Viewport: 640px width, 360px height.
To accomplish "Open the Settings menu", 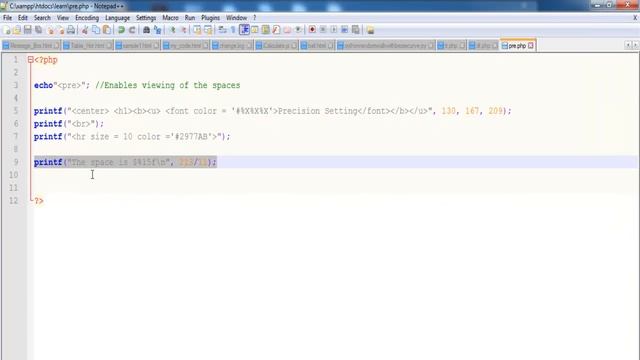I will point(146,18).
